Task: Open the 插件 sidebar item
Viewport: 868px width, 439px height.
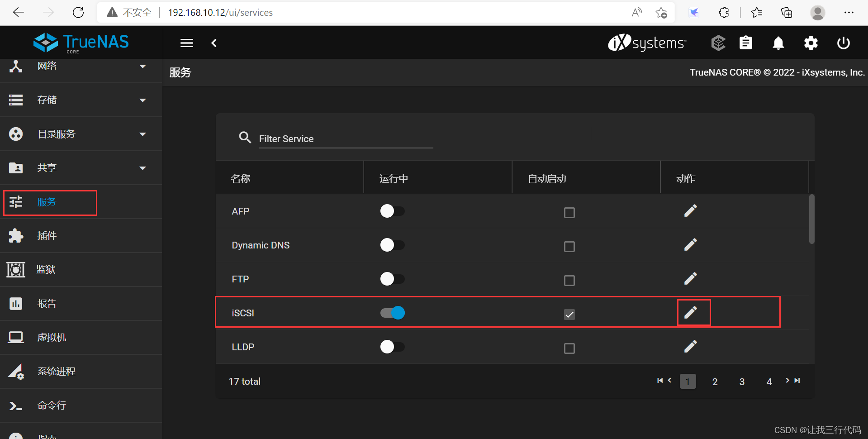Action: (x=81, y=236)
